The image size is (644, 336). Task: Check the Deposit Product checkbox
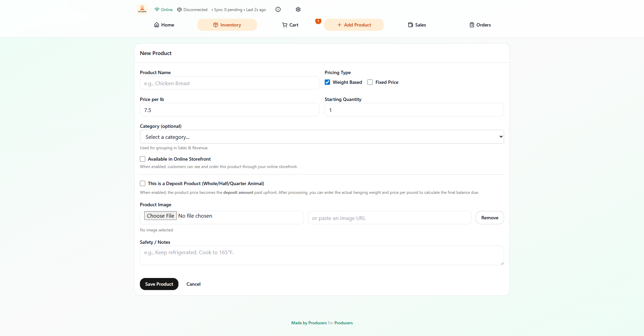click(x=143, y=183)
